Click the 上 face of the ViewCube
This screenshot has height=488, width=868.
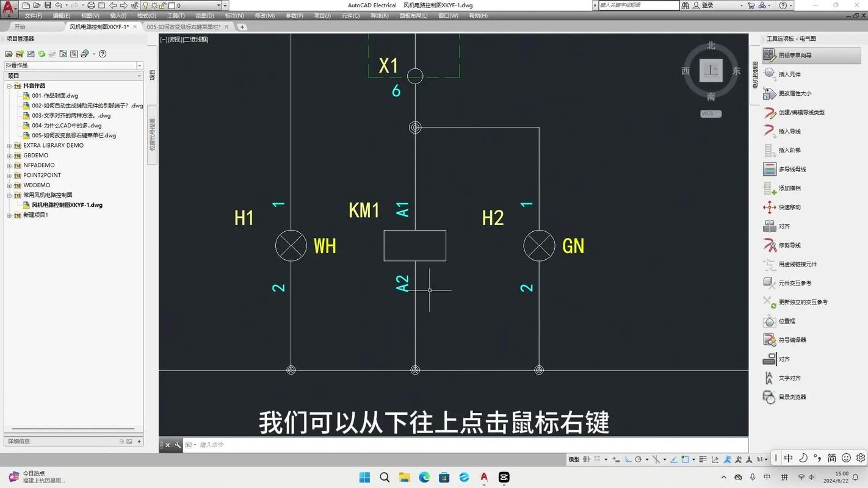coord(711,70)
